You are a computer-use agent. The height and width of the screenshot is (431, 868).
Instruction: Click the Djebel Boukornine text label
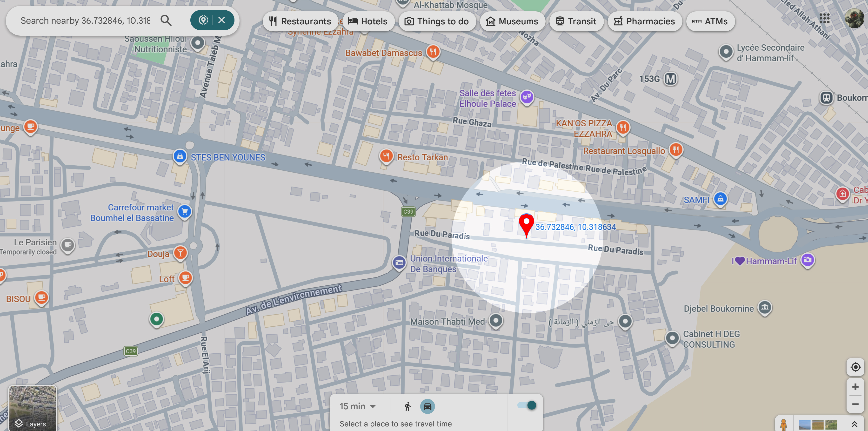tap(719, 308)
